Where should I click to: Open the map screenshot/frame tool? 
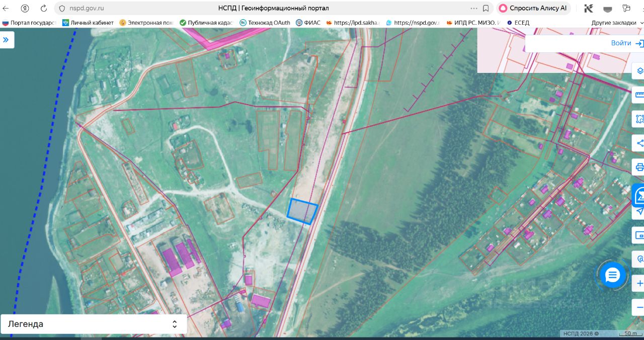(639, 235)
